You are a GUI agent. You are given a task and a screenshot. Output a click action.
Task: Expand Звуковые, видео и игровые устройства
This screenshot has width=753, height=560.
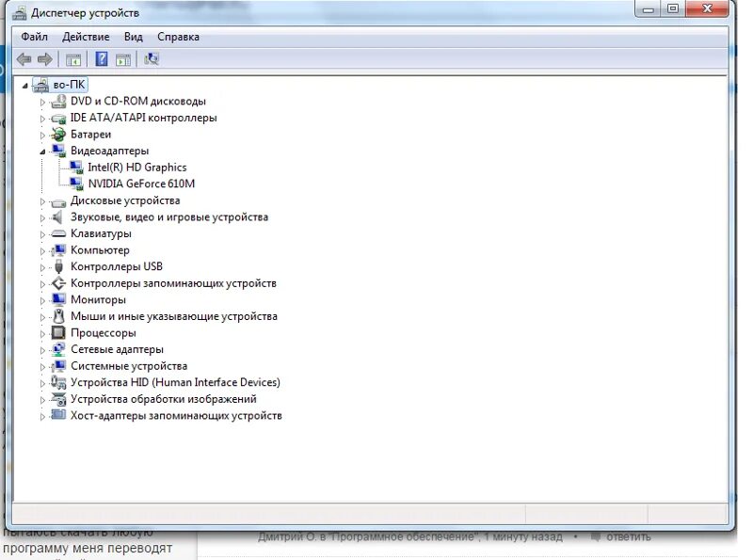[42, 218]
